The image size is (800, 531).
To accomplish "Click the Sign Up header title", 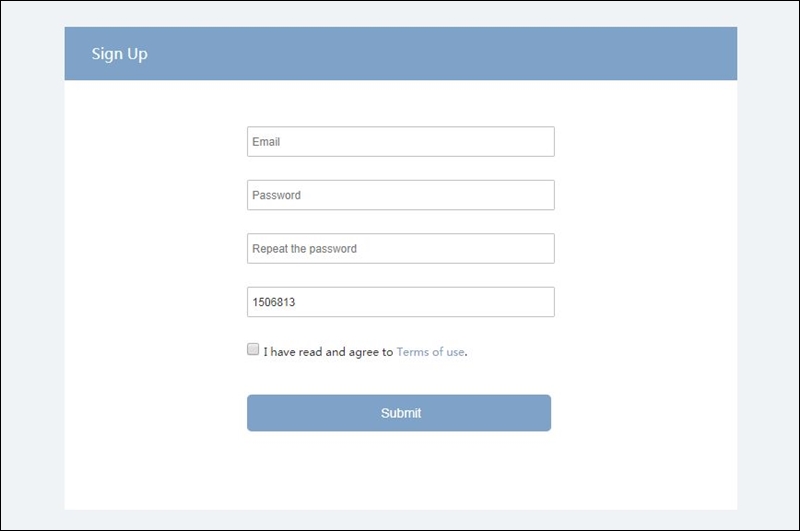I will [x=119, y=54].
